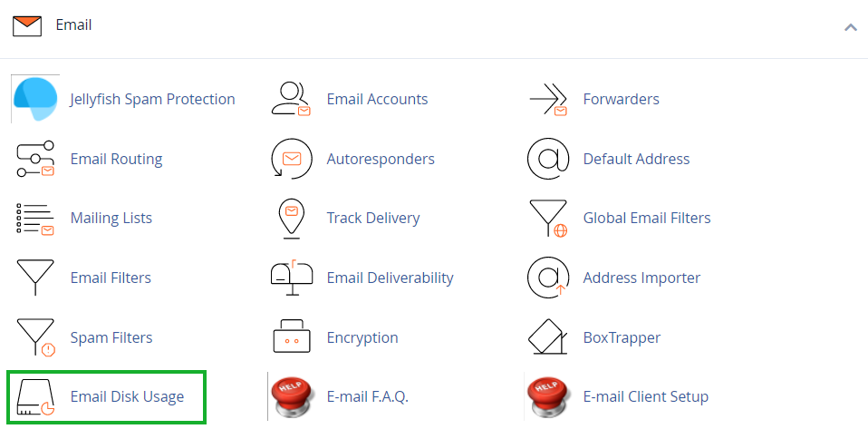Click the Email section header envelope icon
Screen dimensions: 868x429
[27, 26]
